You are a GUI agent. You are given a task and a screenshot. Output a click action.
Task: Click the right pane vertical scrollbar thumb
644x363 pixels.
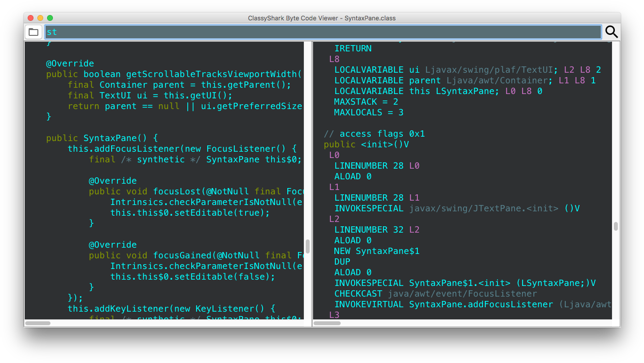pos(616,226)
